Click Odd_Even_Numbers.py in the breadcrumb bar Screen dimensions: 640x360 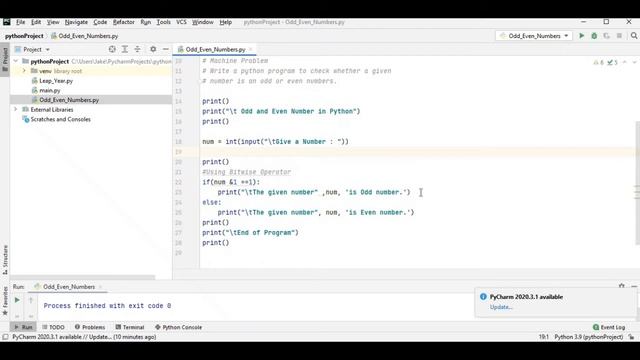pos(84,36)
